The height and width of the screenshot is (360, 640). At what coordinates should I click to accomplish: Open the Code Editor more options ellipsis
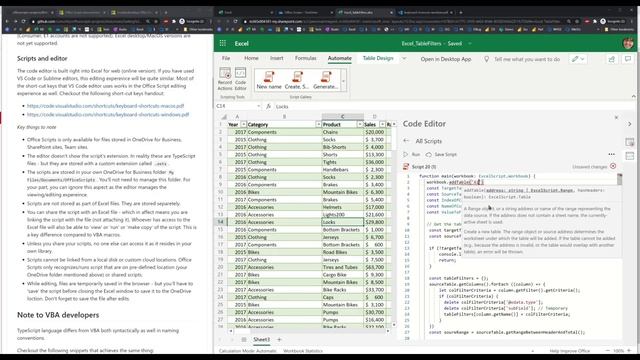point(611,154)
